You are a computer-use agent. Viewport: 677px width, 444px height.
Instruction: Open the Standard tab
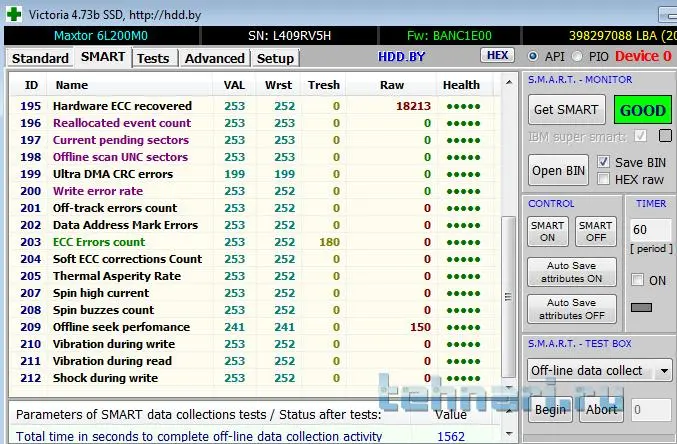pyautogui.click(x=40, y=58)
